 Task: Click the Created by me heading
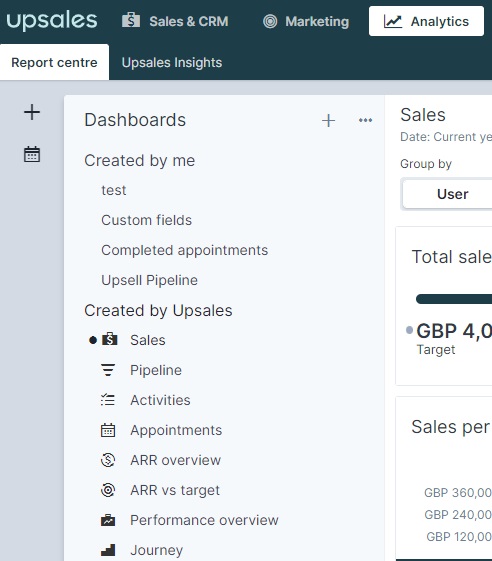pos(140,160)
